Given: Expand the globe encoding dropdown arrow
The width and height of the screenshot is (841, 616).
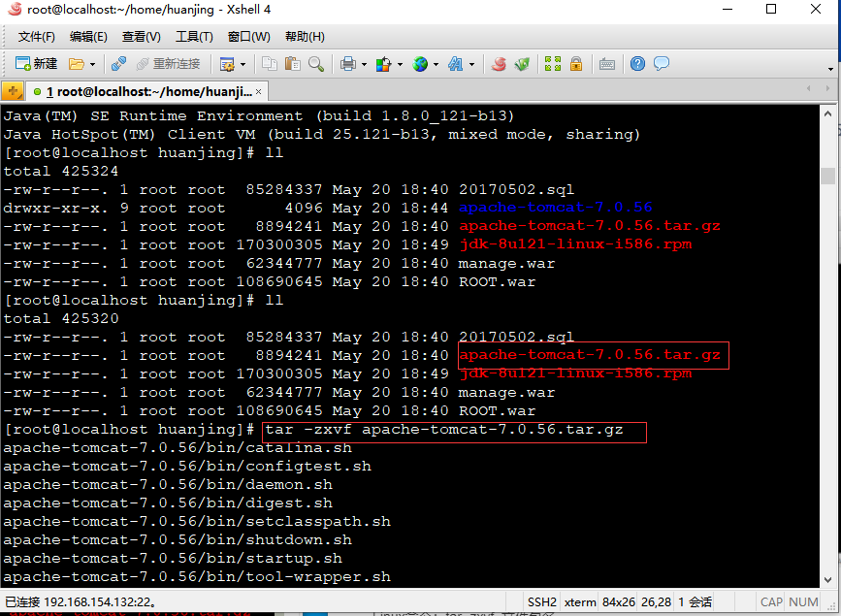Looking at the screenshot, I should coord(436,64).
